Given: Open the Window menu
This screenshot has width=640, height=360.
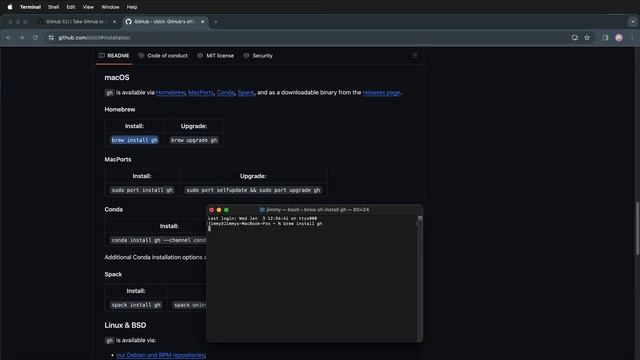Looking at the screenshot, I should (110, 7).
